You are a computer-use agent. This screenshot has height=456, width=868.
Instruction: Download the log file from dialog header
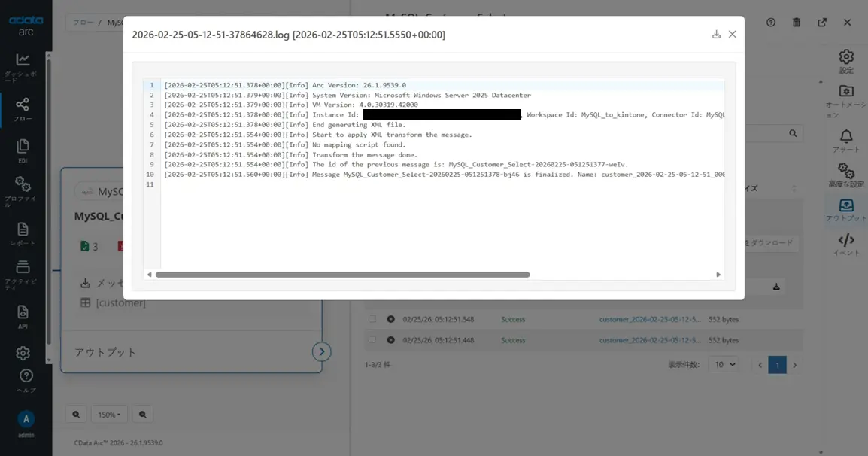716,35
